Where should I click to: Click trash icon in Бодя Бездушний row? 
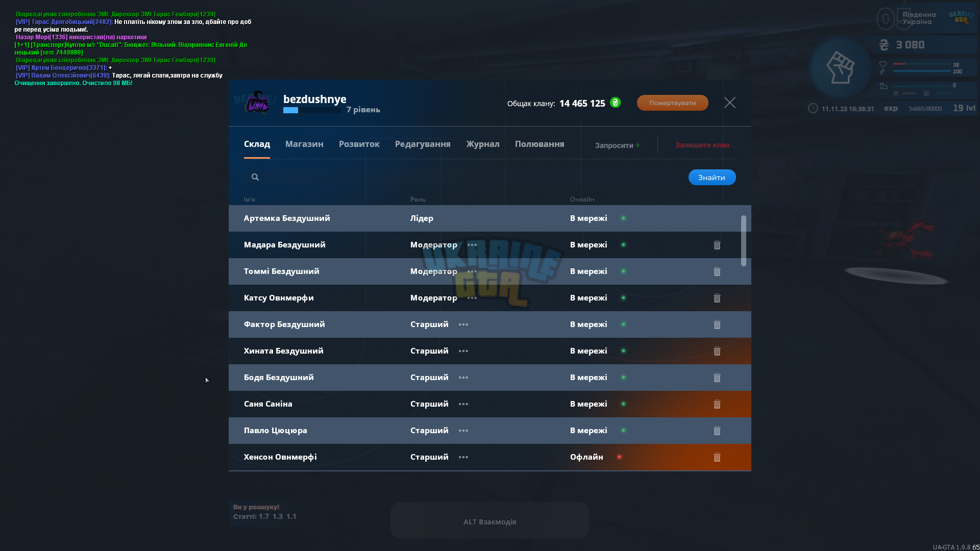click(717, 378)
